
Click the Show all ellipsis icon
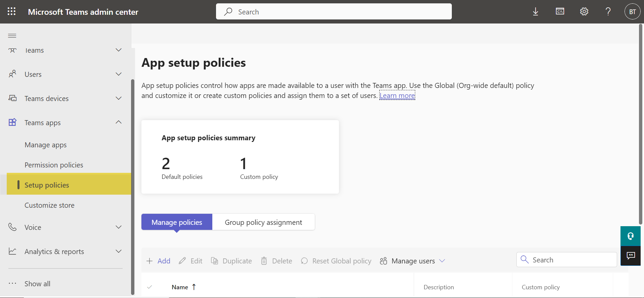point(12,284)
